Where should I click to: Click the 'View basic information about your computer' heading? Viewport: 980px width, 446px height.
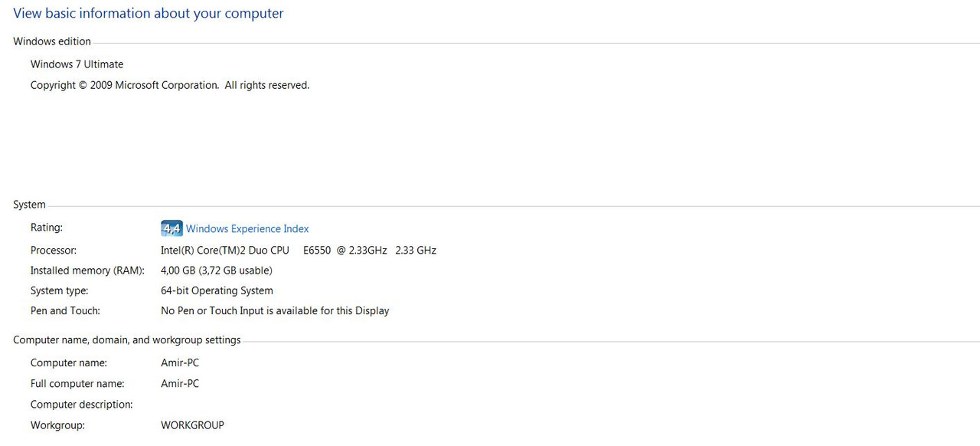(149, 14)
